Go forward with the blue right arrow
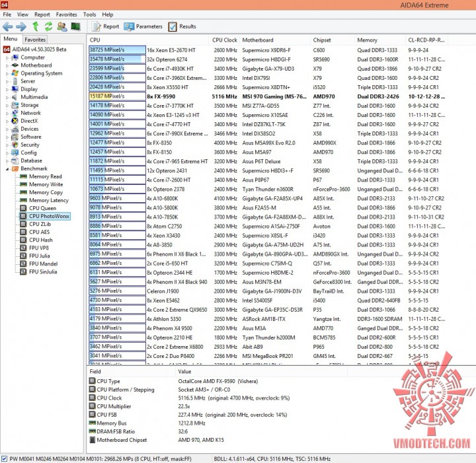 pyautogui.click(x=21, y=26)
